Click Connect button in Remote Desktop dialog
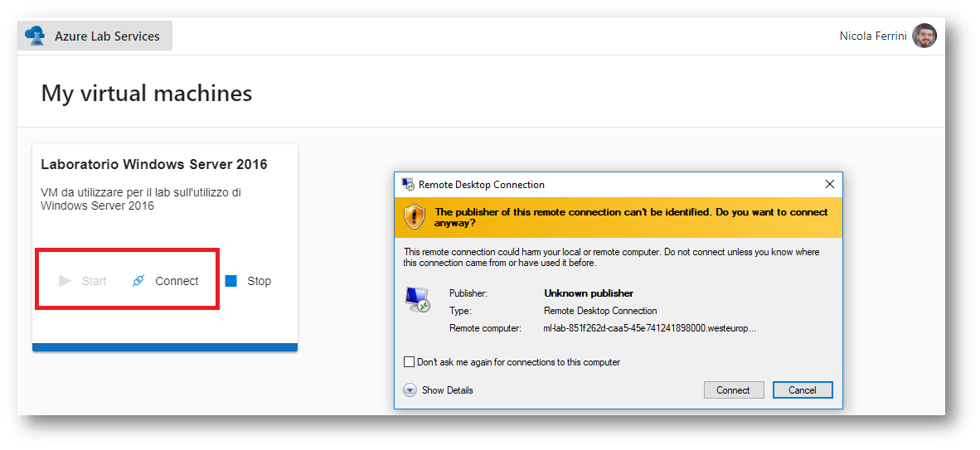 coord(734,390)
